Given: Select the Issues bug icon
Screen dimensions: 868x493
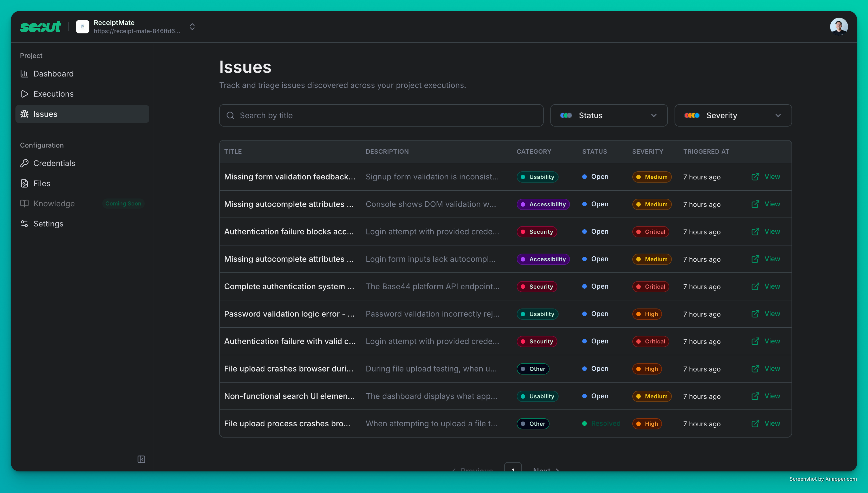Looking at the screenshot, I should [24, 114].
